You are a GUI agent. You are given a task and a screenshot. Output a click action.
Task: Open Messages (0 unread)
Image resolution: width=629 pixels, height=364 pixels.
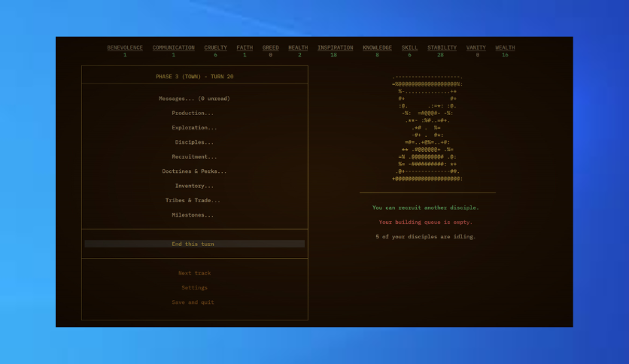(x=194, y=99)
